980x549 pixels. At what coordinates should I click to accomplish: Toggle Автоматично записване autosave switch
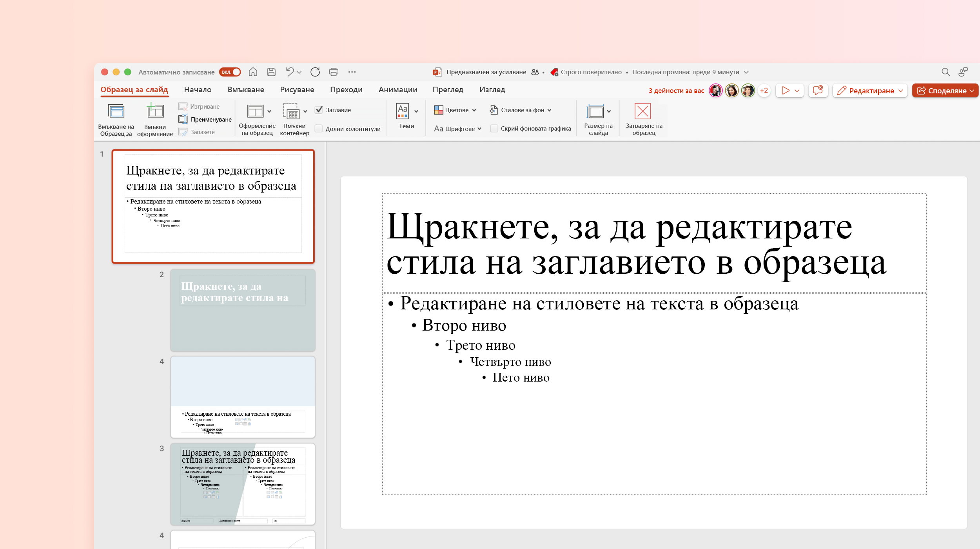(230, 72)
